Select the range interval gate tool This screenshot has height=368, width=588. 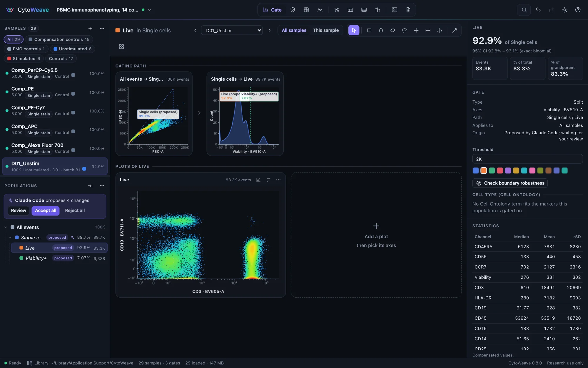click(x=428, y=30)
